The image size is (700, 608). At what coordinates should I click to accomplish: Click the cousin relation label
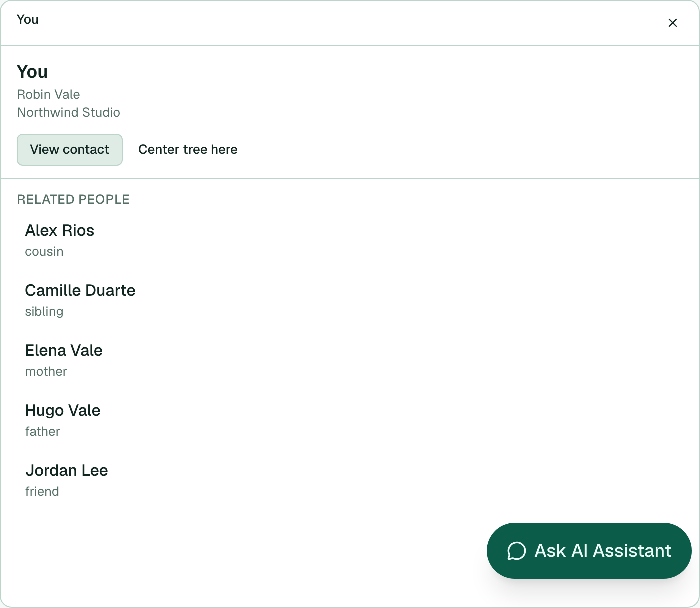[x=44, y=251]
